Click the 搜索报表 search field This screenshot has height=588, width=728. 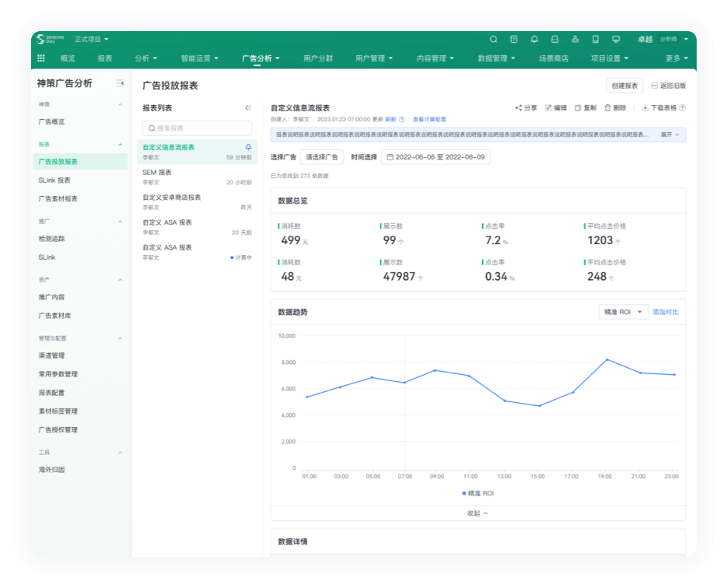click(197, 128)
